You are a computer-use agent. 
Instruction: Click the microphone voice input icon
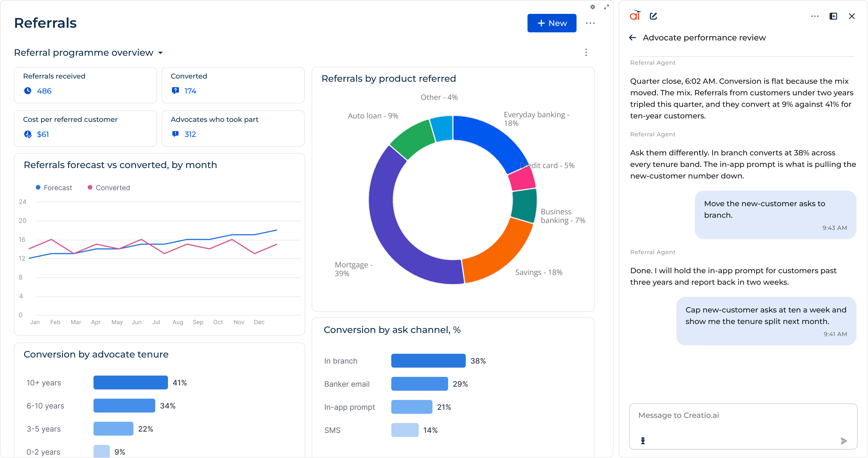tap(643, 440)
